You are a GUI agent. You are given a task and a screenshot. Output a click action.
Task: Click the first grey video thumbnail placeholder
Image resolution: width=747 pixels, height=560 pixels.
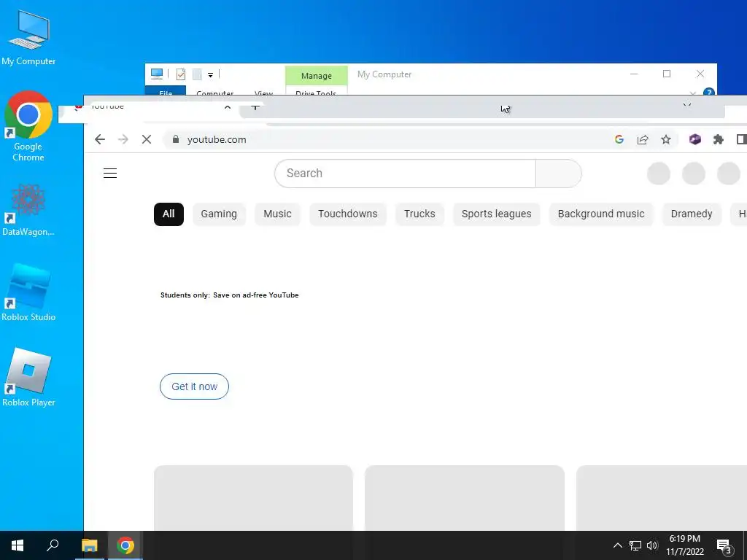[x=253, y=498]
